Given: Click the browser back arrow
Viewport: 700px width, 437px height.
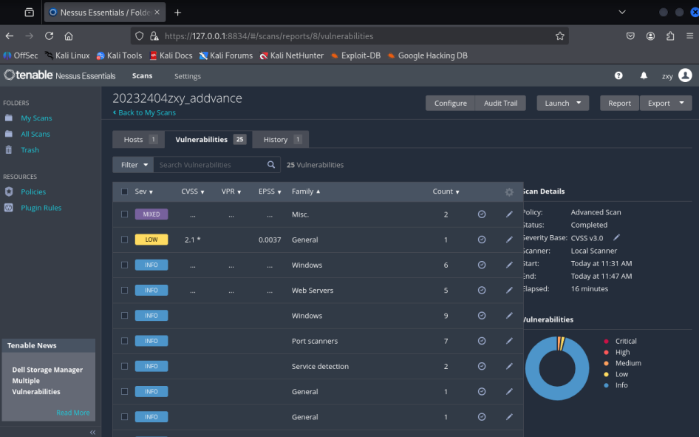Looking at the screenshot, I should (9, 36).
